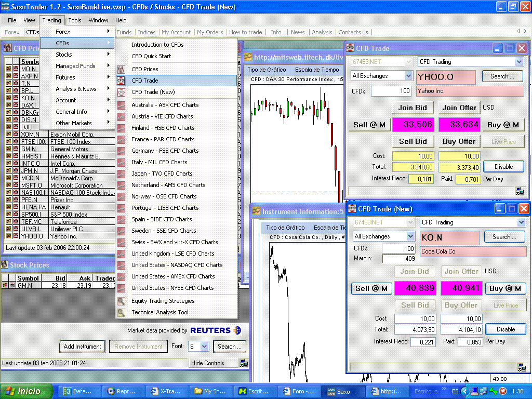532x399 pixels.
Task: Open the CFD Trade menu entry
Action: (177, 81)
